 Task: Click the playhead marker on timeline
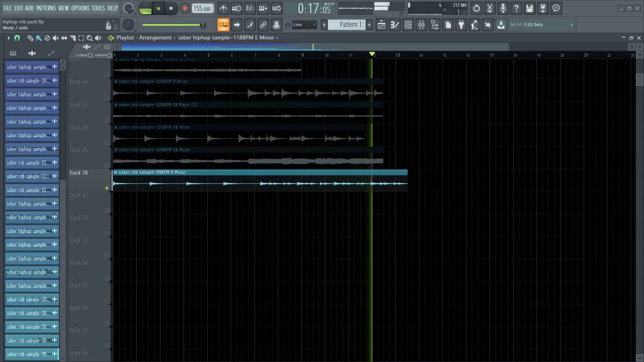(x=372, y=54)
